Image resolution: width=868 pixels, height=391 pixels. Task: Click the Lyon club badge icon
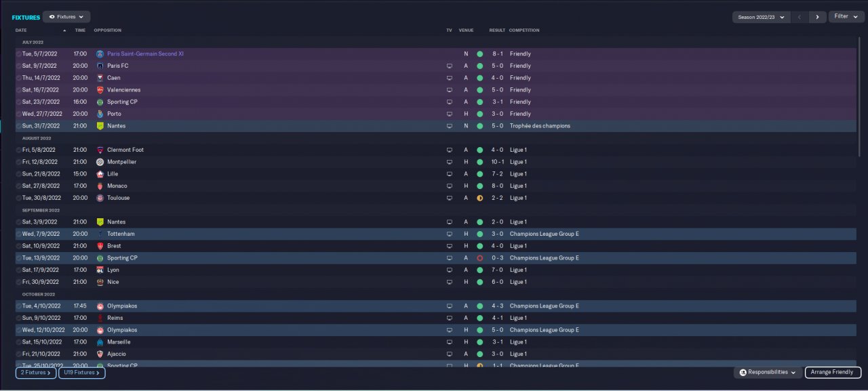100,270
